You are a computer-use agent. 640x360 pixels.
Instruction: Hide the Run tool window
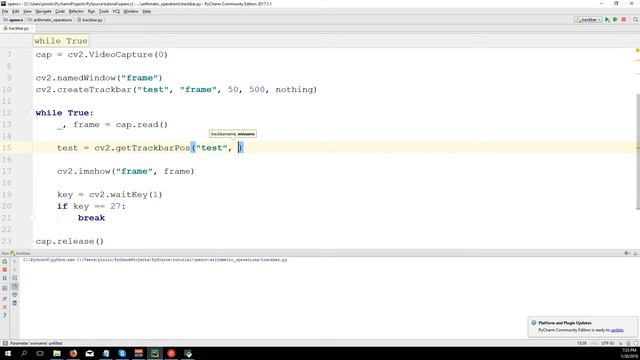tap(636, 253)
